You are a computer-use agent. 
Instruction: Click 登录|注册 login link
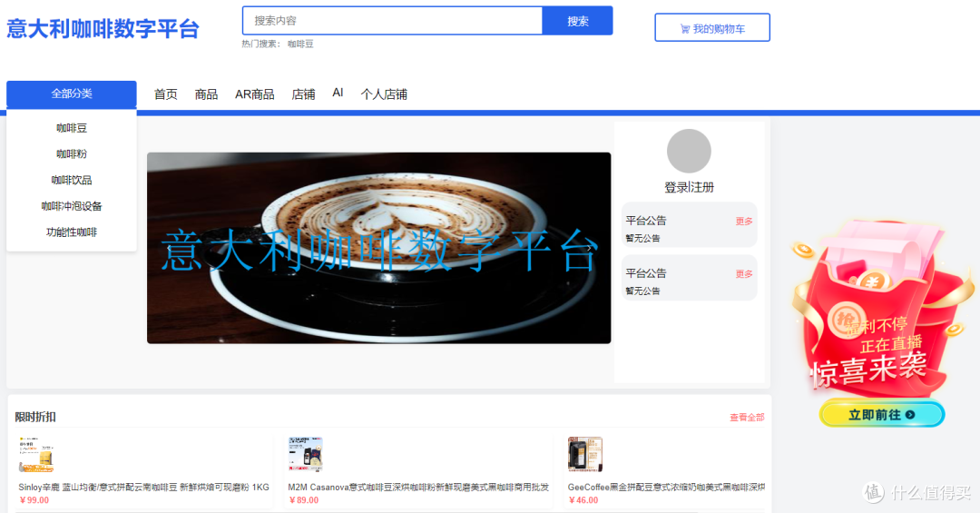(x=689, y=187)
